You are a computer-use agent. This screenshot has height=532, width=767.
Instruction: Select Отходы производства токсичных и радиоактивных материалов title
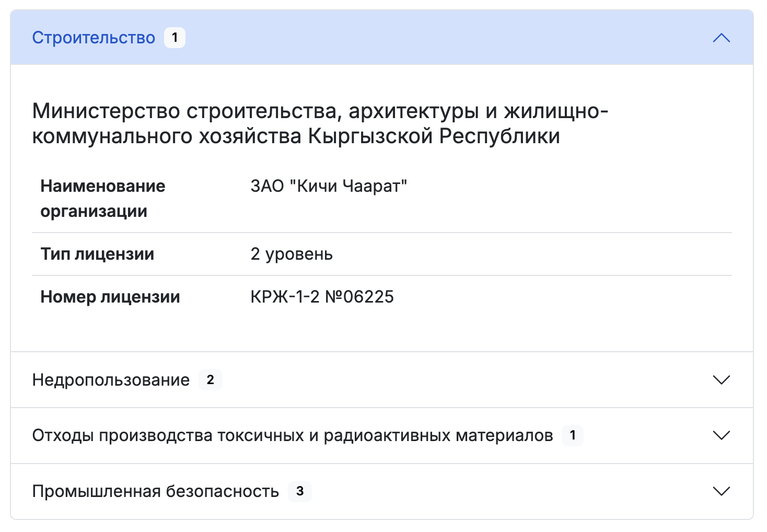pos(292,435)
